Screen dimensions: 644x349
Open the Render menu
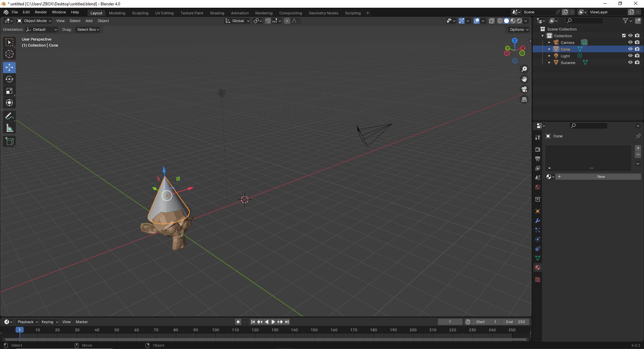[41, 12]
